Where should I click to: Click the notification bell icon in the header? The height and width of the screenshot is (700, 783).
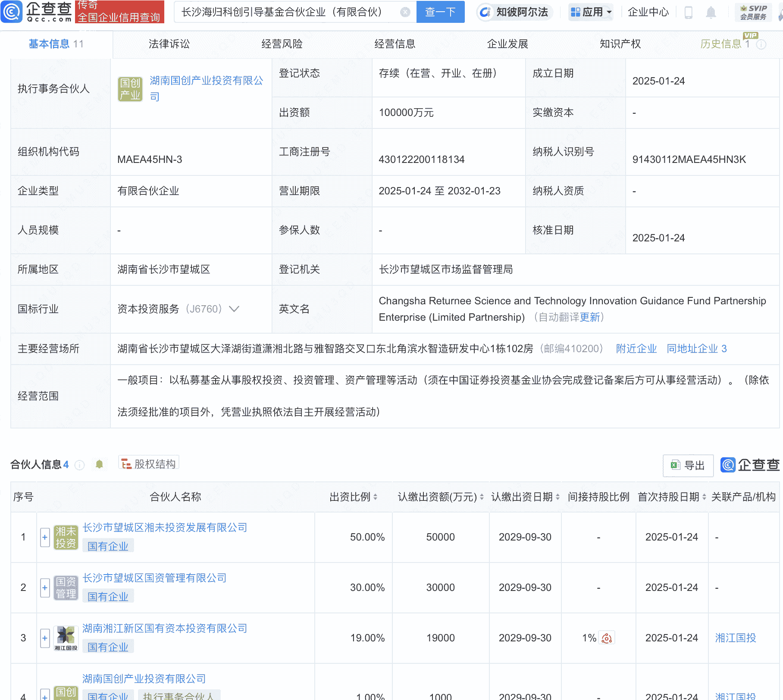(711, 12)
